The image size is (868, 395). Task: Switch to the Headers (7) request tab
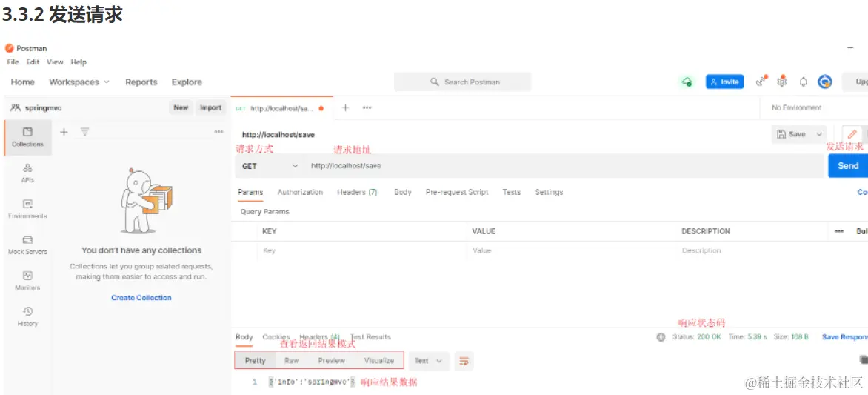click(357, 192)
